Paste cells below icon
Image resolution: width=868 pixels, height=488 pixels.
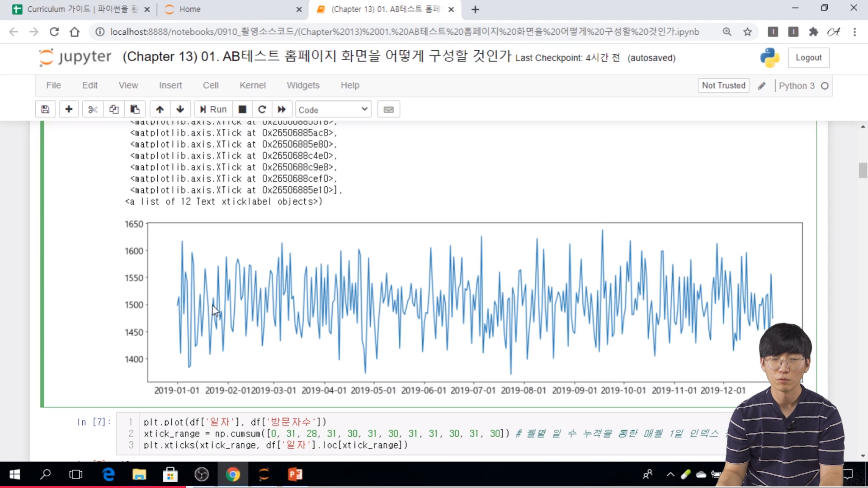tap(135, 109)
